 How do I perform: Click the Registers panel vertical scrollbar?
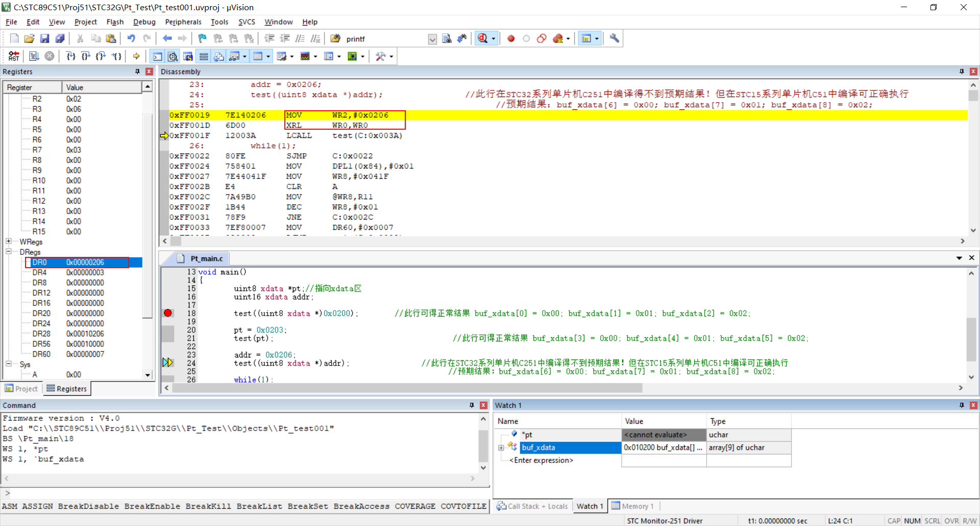click(148, 230)
